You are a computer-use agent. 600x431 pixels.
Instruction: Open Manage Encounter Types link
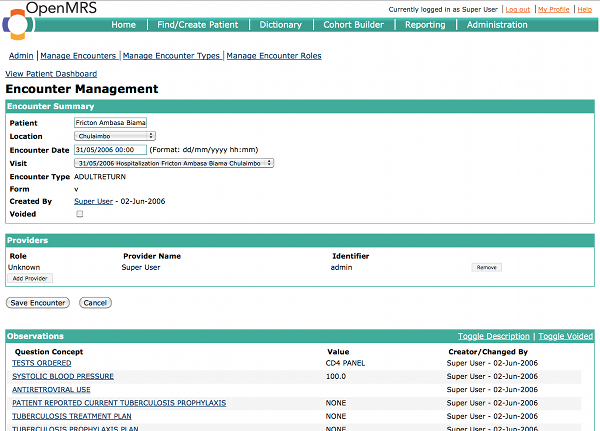[171, 56]
